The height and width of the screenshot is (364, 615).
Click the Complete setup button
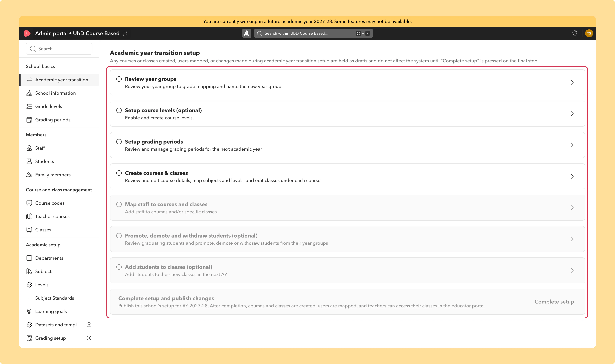(x=554, y=302)
